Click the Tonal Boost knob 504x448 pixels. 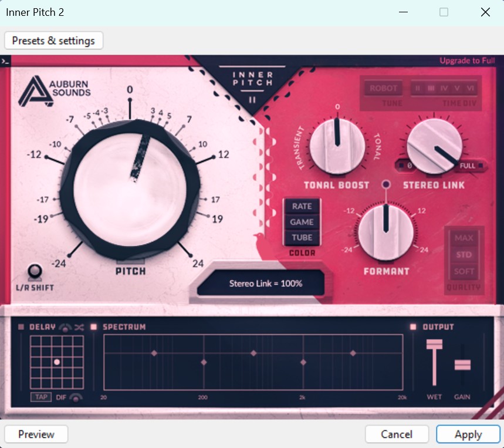pos(337,146)
